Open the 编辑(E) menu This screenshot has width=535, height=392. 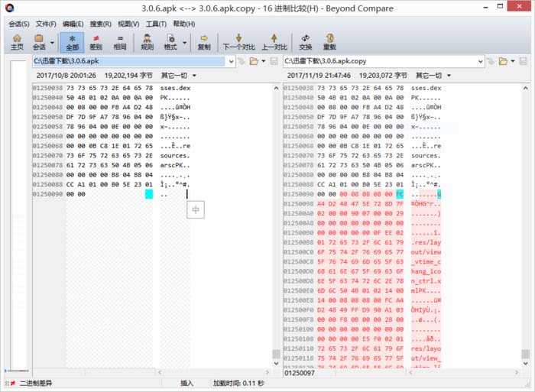73,24
